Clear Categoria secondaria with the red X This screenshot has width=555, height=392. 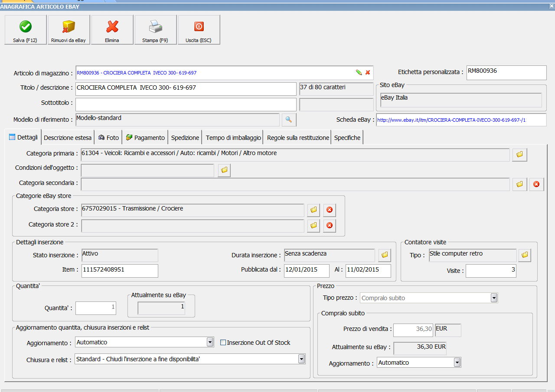click(536, 184)
